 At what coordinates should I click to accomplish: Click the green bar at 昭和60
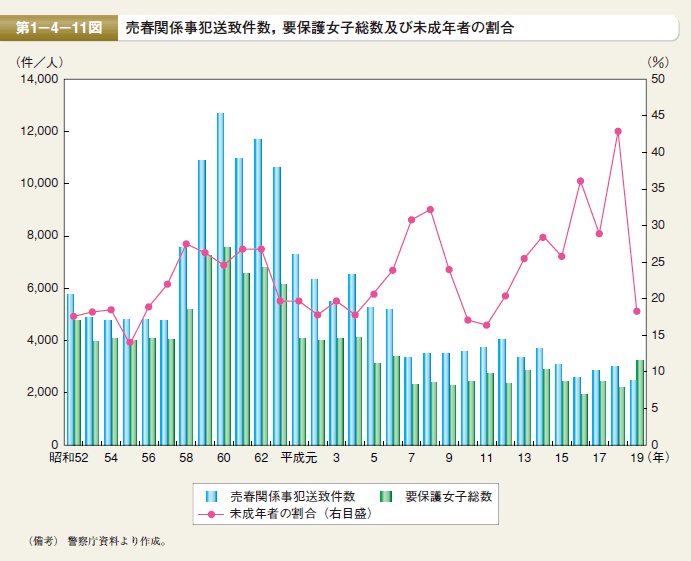coord(227,346)
